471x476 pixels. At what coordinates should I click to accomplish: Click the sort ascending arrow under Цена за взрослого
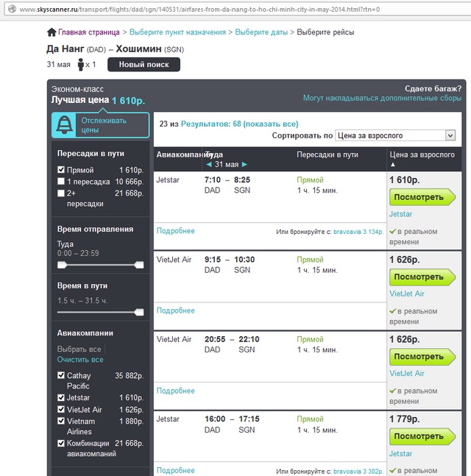[x=393, y=165]
